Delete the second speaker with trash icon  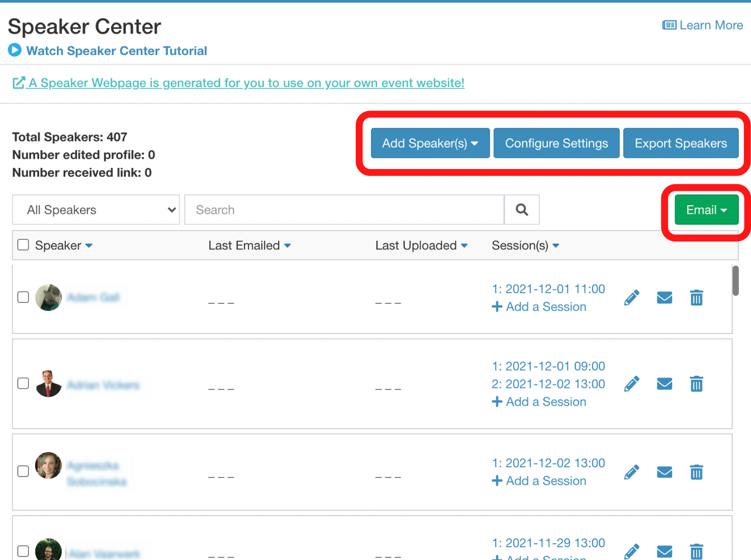coord(696,384)
